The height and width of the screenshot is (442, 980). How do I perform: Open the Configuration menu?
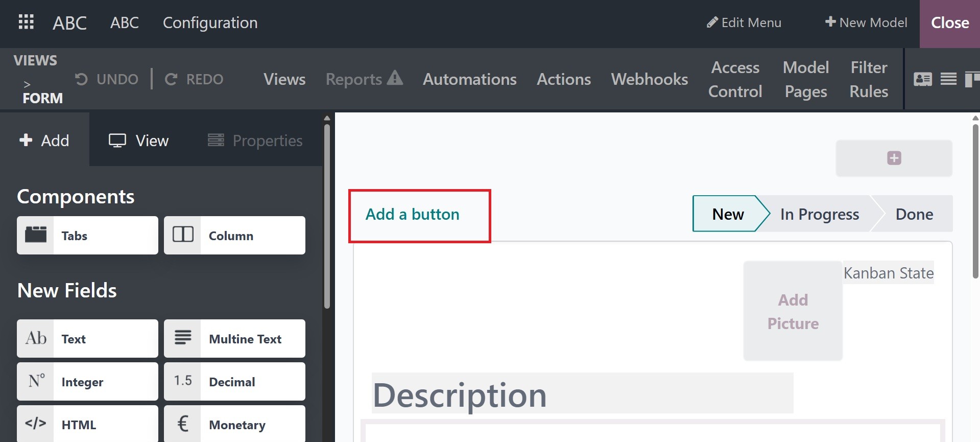pyautogui.click(x=210, y=23)
